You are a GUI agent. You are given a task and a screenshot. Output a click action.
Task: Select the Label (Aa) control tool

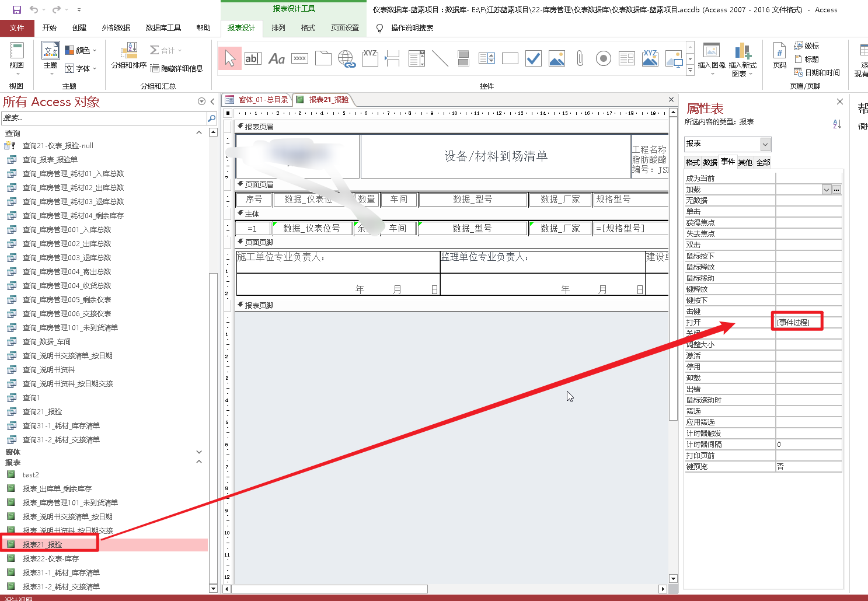click(x=276, y=58)
